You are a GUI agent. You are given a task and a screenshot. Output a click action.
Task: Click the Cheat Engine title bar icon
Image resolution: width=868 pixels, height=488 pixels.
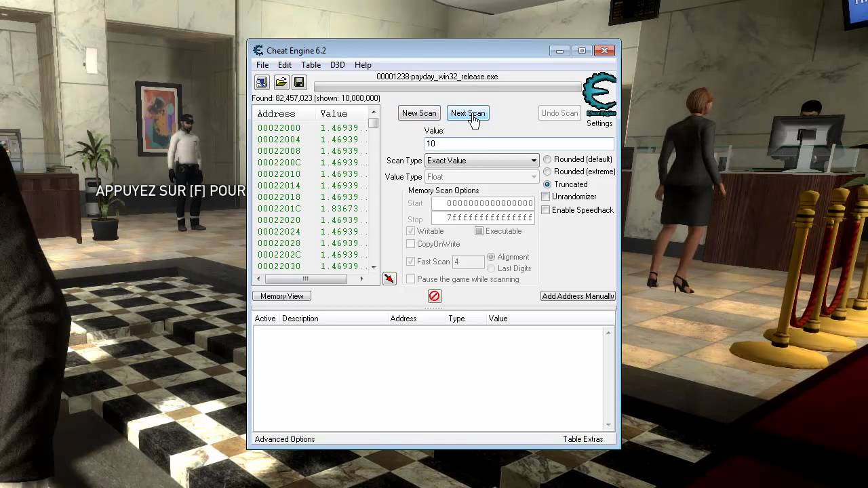pyautogui.click(x=258, y=51)
